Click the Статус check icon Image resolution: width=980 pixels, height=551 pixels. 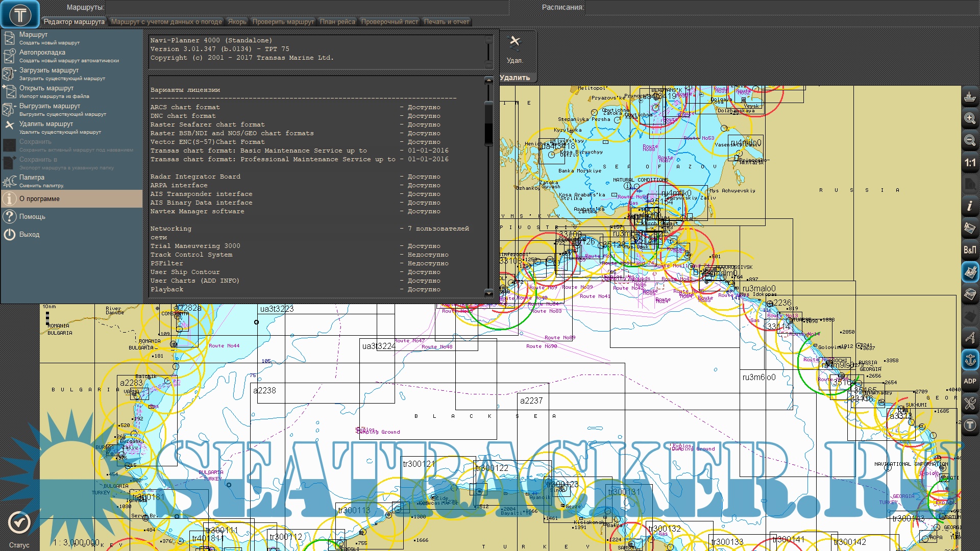[19, 522]
